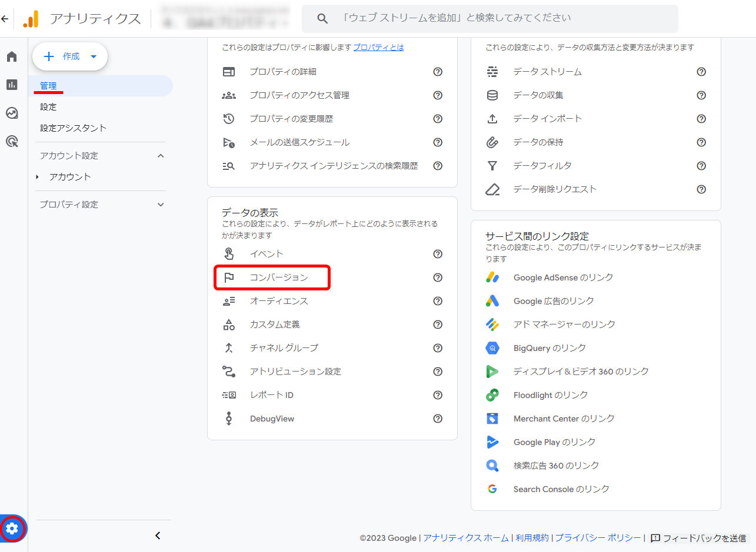
Task: Open Floodlight のリンク
Action: coord(551,395)
